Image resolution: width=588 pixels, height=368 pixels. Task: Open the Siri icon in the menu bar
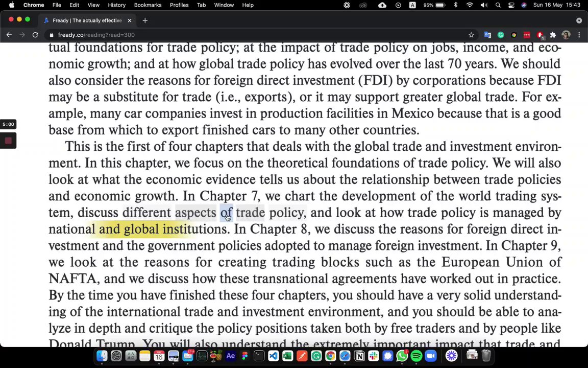click(524, 5)
